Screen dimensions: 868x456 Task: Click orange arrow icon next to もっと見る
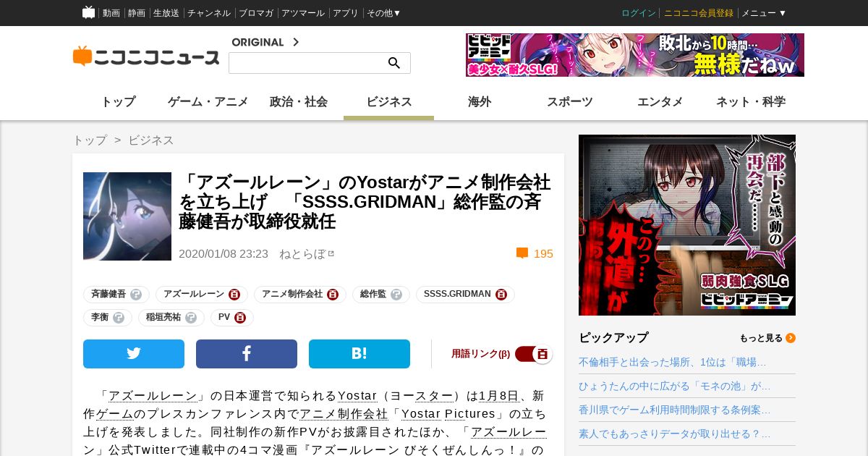(791, 338)
